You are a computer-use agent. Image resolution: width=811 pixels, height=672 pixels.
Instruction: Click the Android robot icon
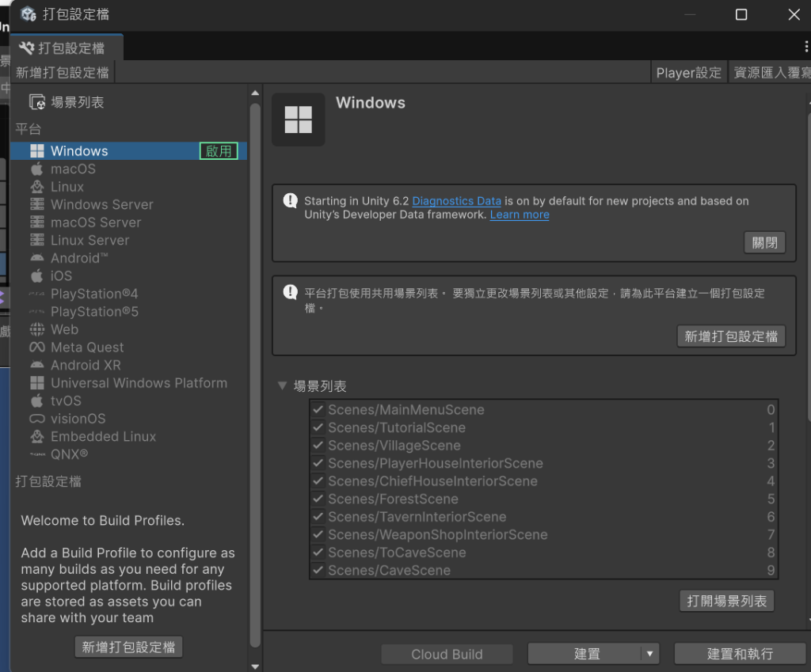tap(36, 258)
